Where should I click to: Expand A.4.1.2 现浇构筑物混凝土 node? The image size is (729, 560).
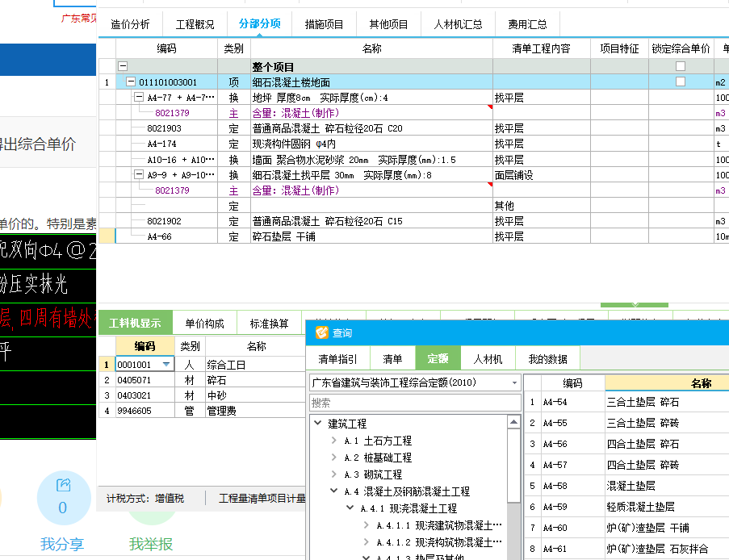click(367, 542)
